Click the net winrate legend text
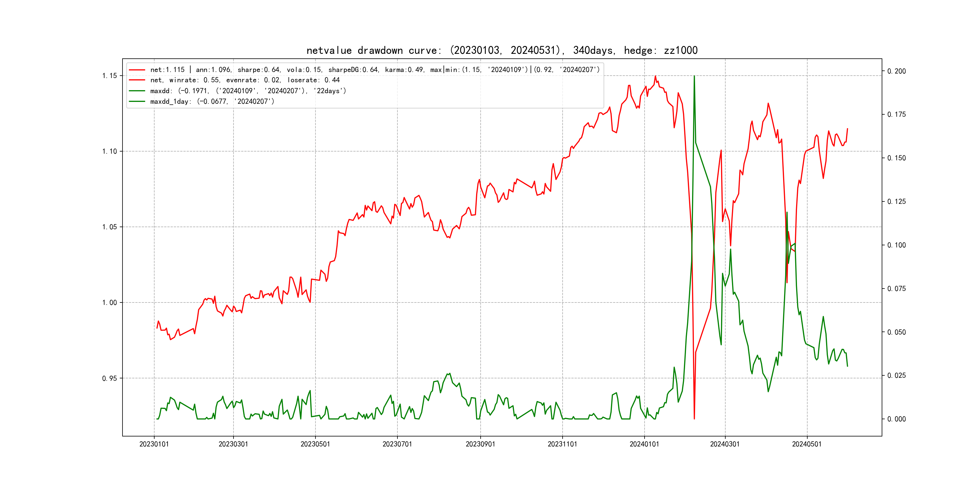This screenshot has width=980, height=490. [x=245, y=80]
